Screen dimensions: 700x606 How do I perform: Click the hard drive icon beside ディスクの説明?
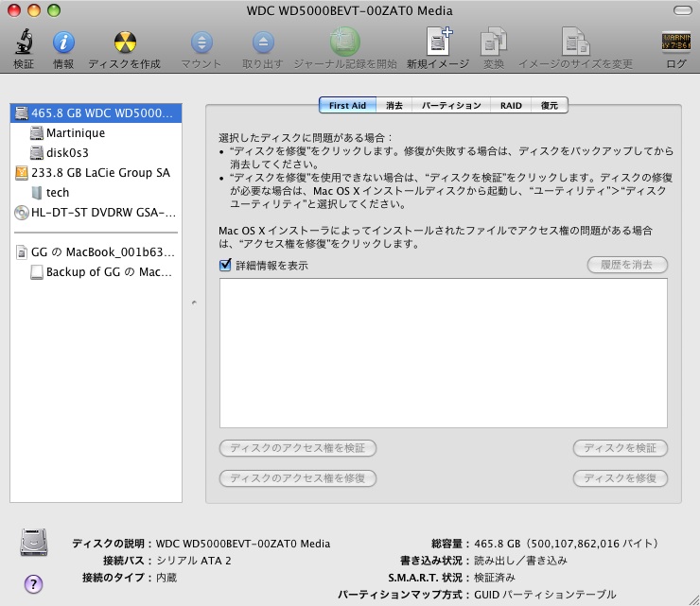(x=34, y=542)
